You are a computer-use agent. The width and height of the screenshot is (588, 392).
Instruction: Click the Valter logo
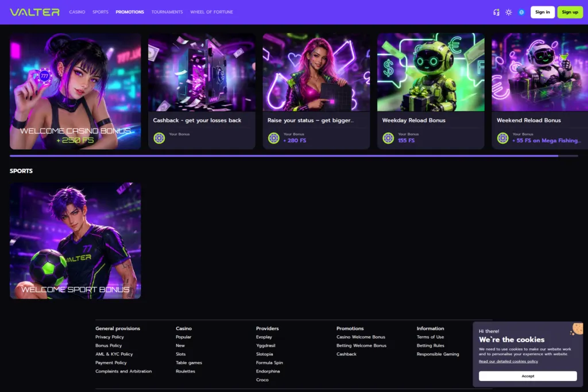click(x=34, y=12)
